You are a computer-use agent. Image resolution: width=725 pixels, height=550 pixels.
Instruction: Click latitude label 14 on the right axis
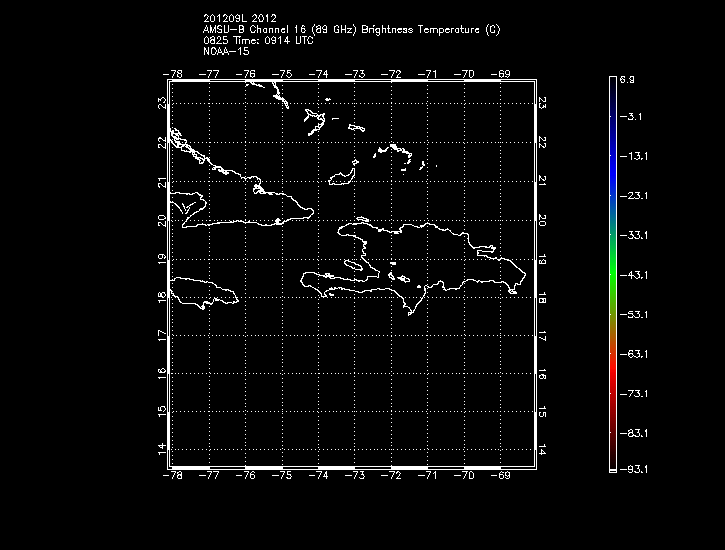542,450
